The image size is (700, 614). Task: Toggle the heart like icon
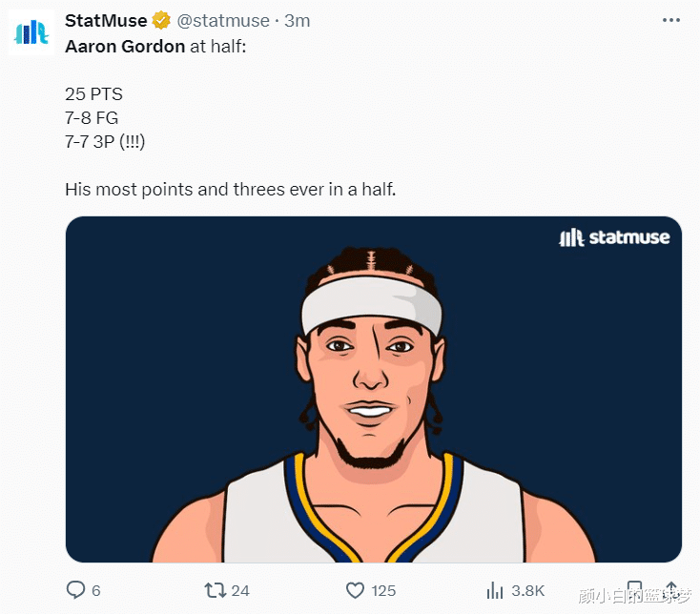(x=355, y=590)
